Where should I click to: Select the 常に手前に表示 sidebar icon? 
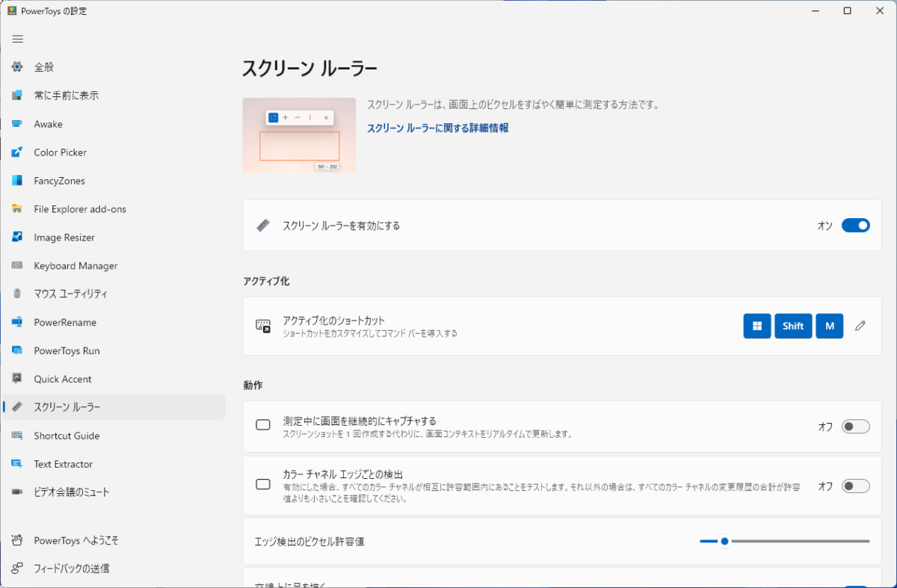click(17, 96)
